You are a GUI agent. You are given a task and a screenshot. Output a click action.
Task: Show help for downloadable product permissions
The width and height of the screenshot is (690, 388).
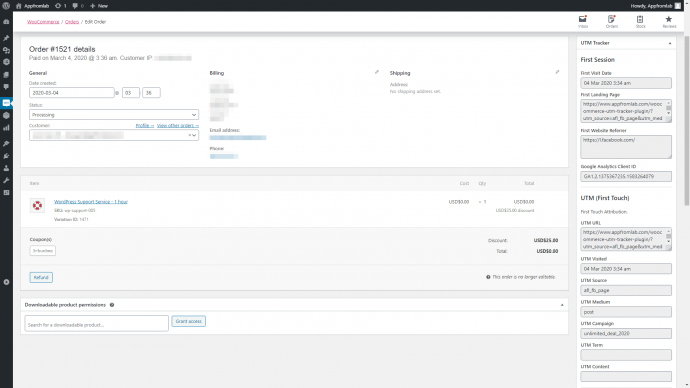click(112, 305)
